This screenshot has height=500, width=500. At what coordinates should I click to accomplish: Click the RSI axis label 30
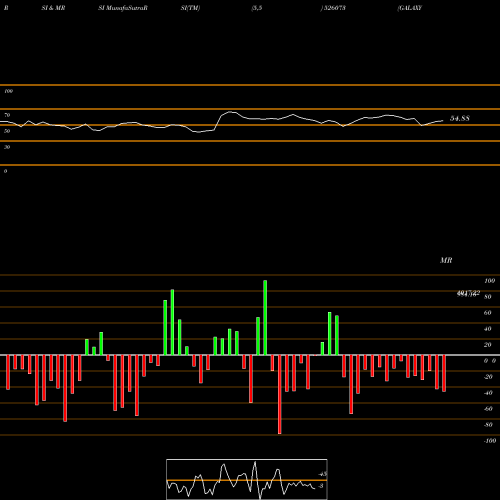click(7, 147)
